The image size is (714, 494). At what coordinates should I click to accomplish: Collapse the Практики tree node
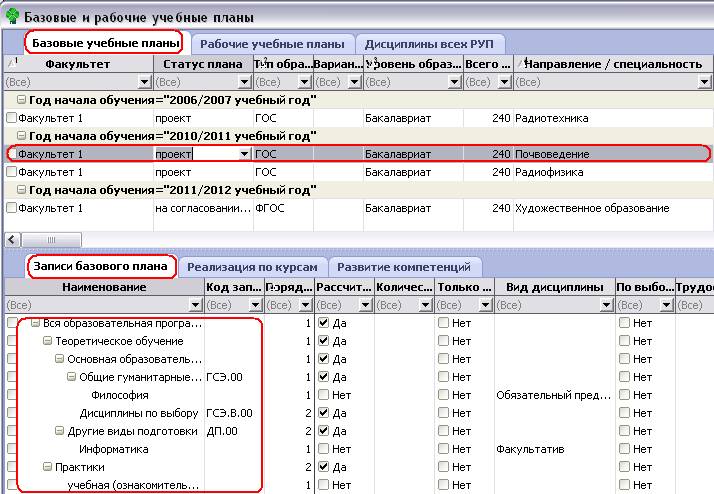[47, 467]
